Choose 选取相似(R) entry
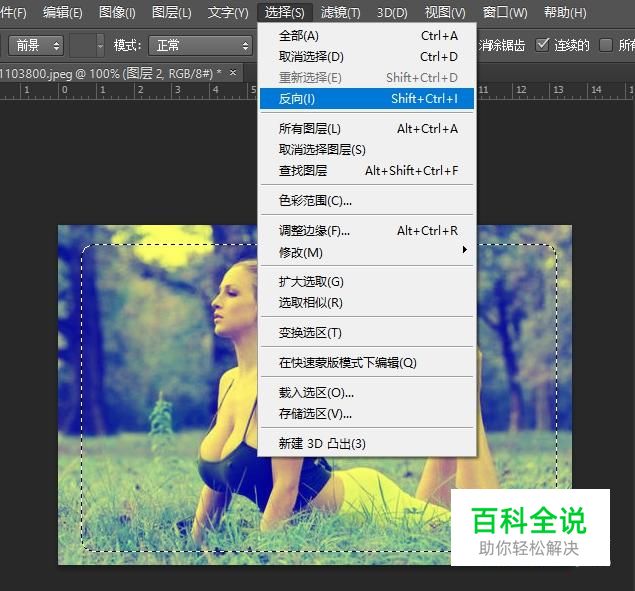Screen dimensions: 635x591 [x=367, y=303]
